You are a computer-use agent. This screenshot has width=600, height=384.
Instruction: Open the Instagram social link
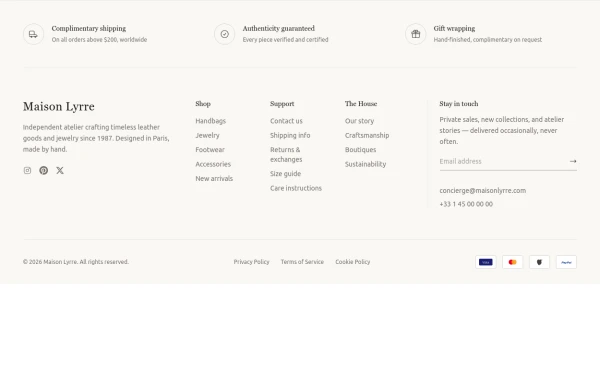tap(27, 171)
